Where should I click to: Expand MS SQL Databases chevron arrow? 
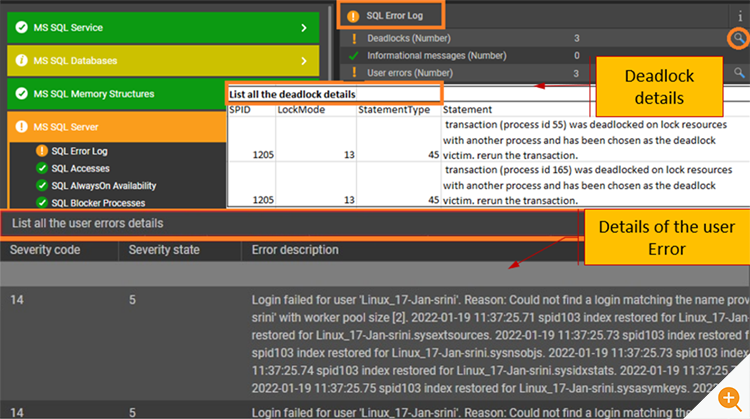(x=304, y=61)
